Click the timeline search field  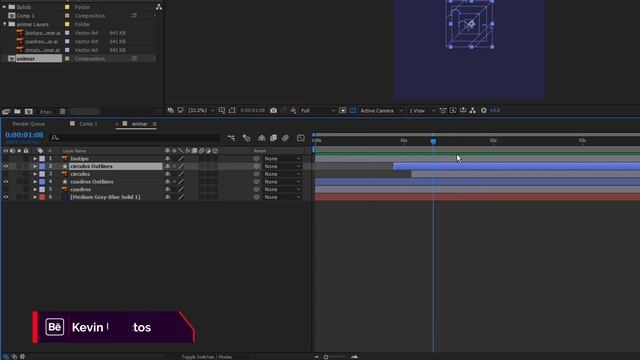[135, 138]
